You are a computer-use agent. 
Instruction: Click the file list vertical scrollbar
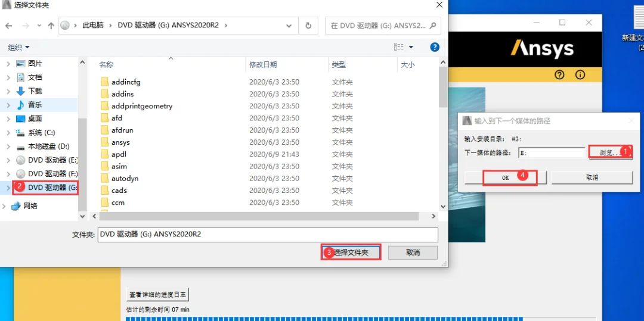pos(442,87)
